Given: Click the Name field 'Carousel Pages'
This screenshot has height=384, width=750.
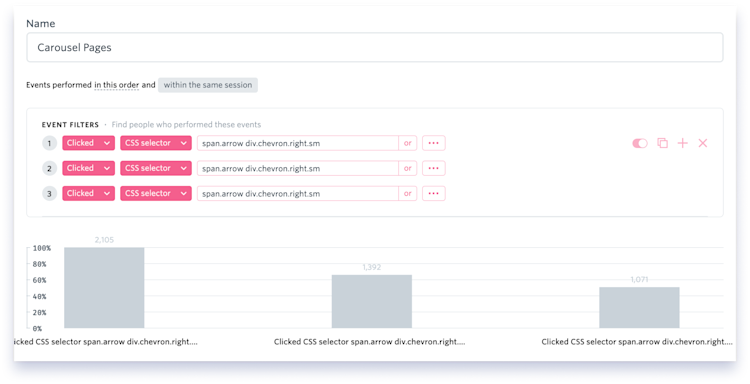Looking at the screenshot, I should 375,47.
